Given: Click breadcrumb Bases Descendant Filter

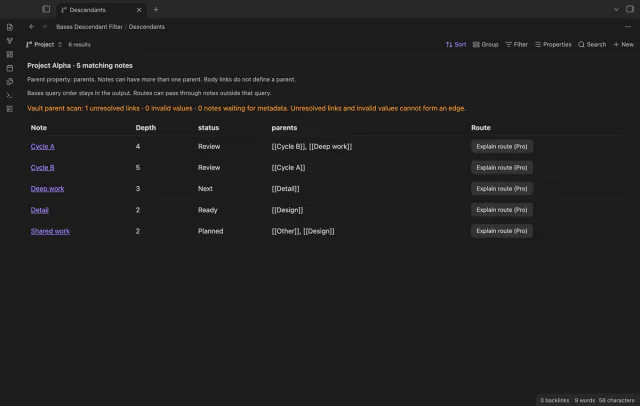Looking at the screenshot, I should [89, 27].
